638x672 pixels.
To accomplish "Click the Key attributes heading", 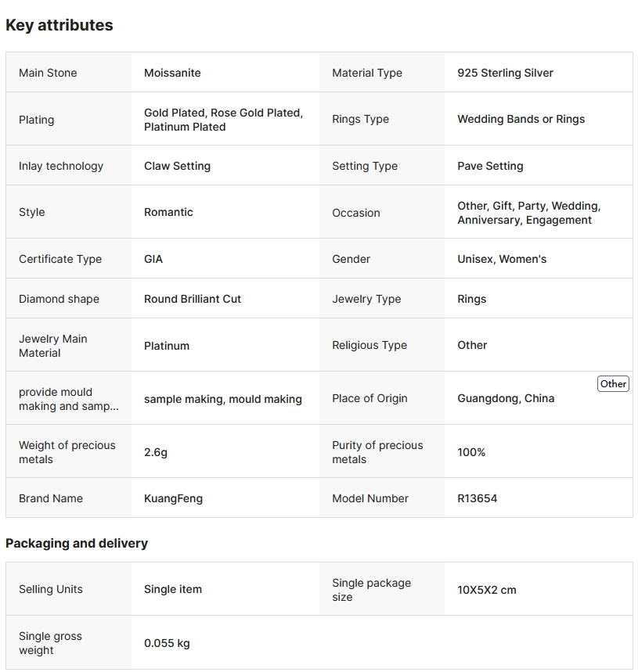I will 59,25.
